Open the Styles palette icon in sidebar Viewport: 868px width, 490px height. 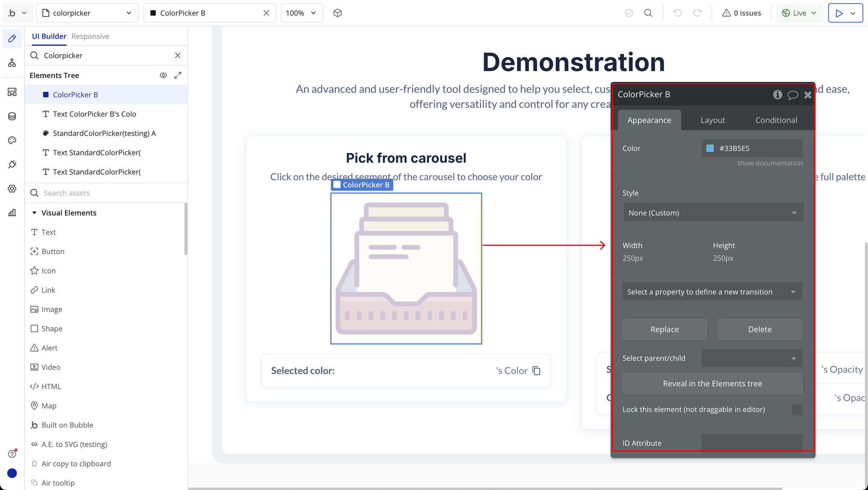pyautogui.click(x=12, y=140)
